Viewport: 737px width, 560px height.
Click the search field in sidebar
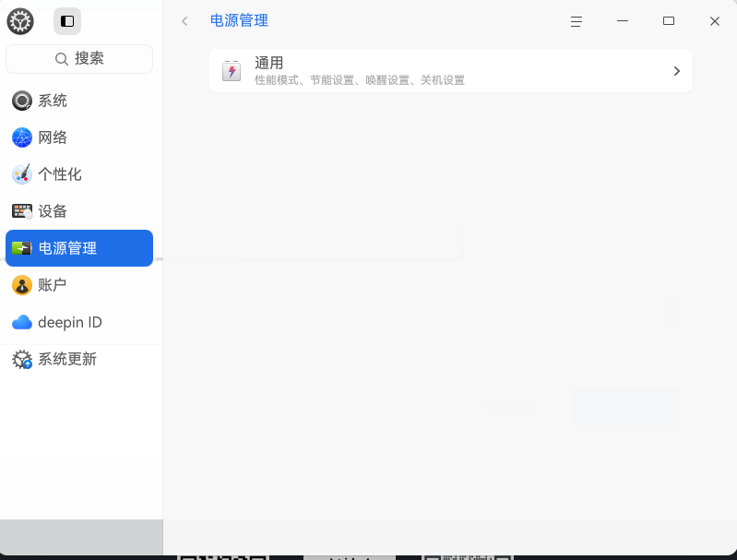point(79,59)
